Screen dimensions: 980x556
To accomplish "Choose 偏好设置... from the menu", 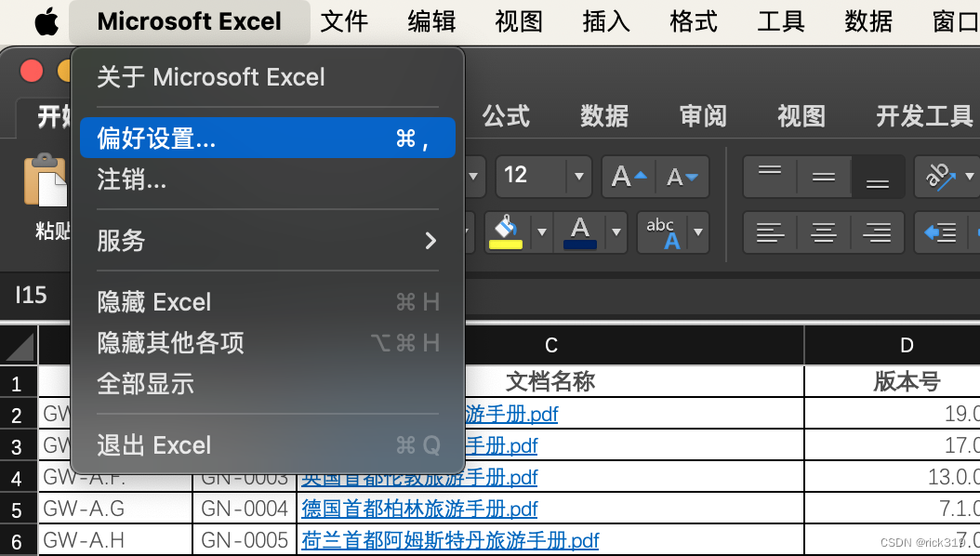I will pos(268,138).
